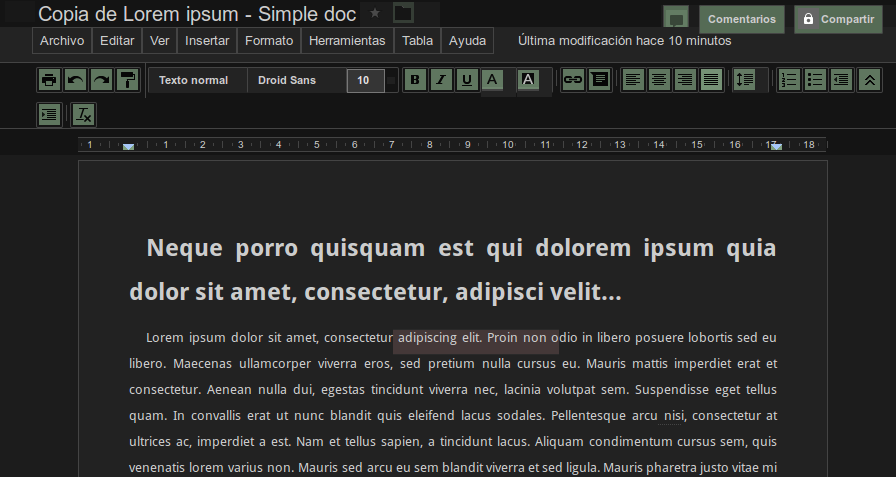Clear formatting with the Tx icon
This screenshot has width=896, height=477.
83,115
